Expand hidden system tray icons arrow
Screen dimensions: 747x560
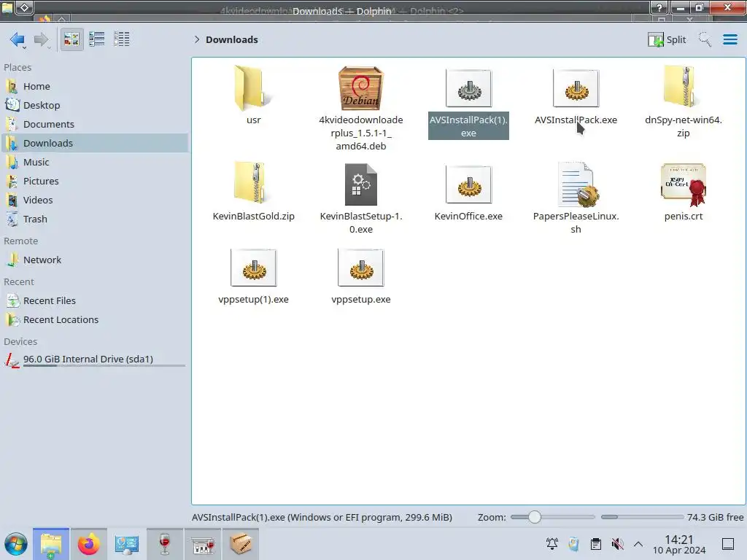click(x=638, y=544)
